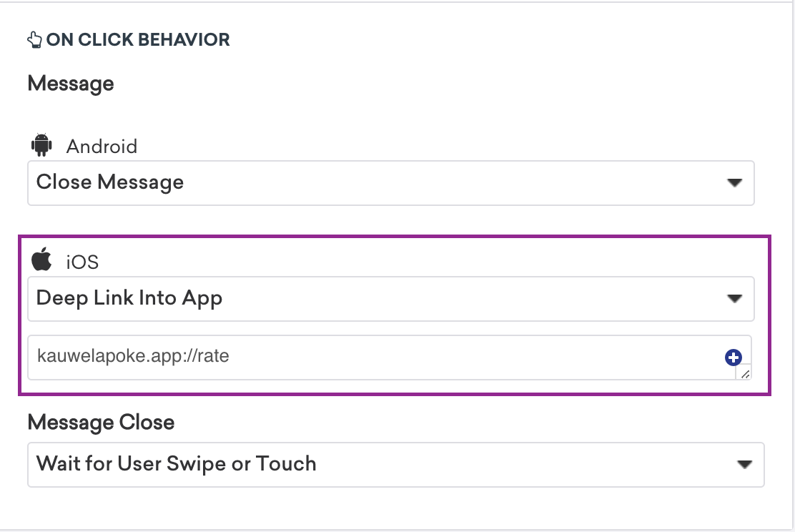The image size is (795, 532).
Task: Click the iOS platform label
Action: click(x=82, y=262)
